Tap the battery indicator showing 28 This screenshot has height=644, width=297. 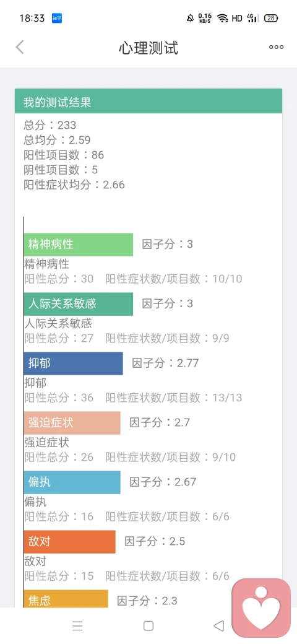271,18
